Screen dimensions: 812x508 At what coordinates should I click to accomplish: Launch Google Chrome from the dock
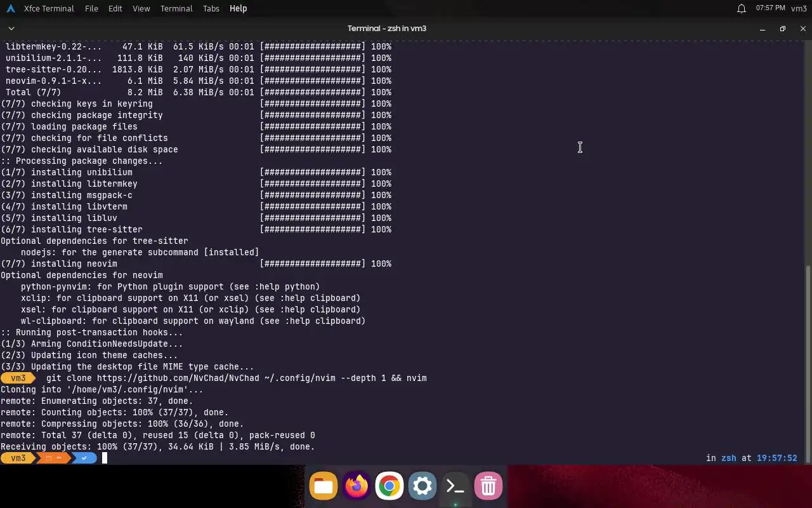390,486
